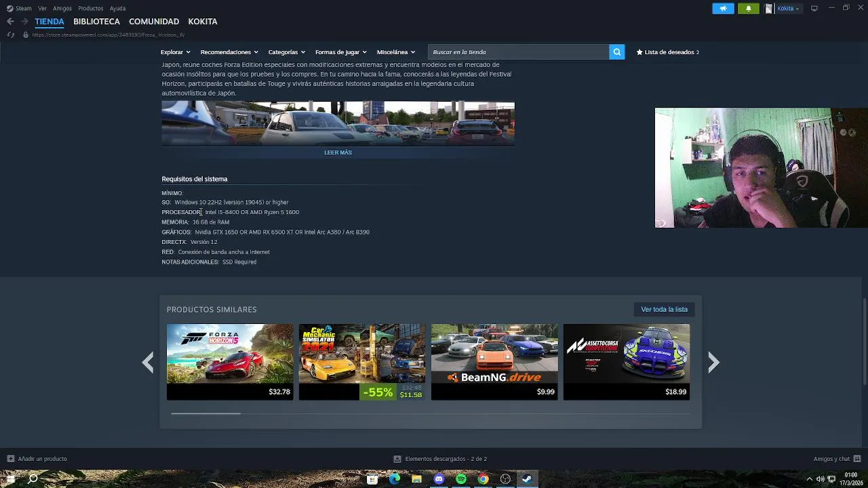The image size is (868, 488).
Task: Expand the Explorar dropdown
Action: [175, 52]
